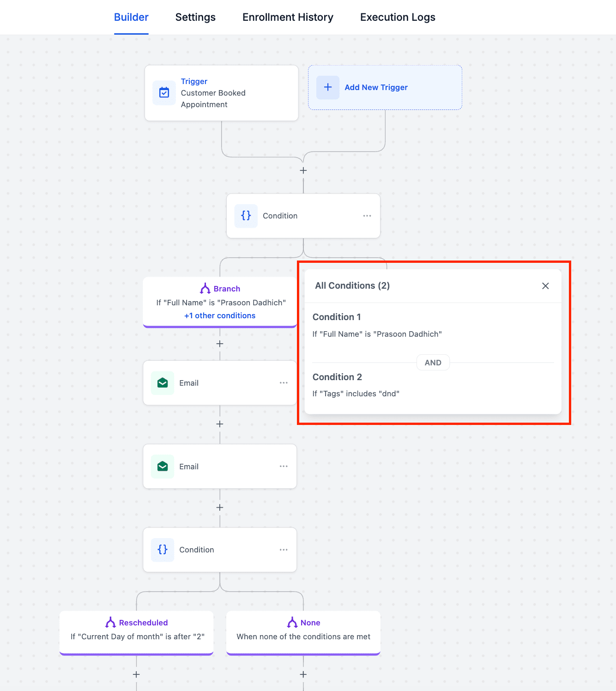The image size is (616, 691).
Task: Click the second Email node envelope icon
Action: pos(163,467)
